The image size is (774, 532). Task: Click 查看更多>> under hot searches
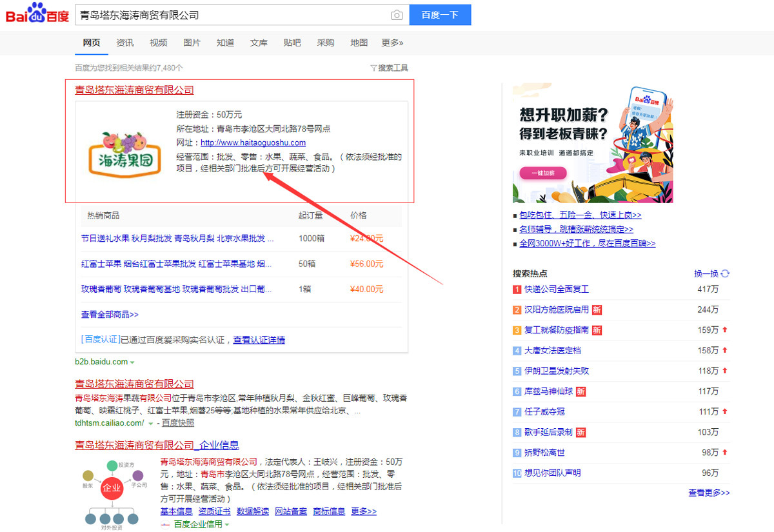[709, 493]
